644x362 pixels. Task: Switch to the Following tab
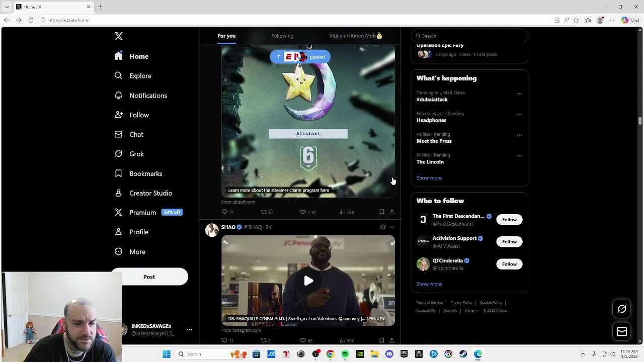(x=282, y=36)
